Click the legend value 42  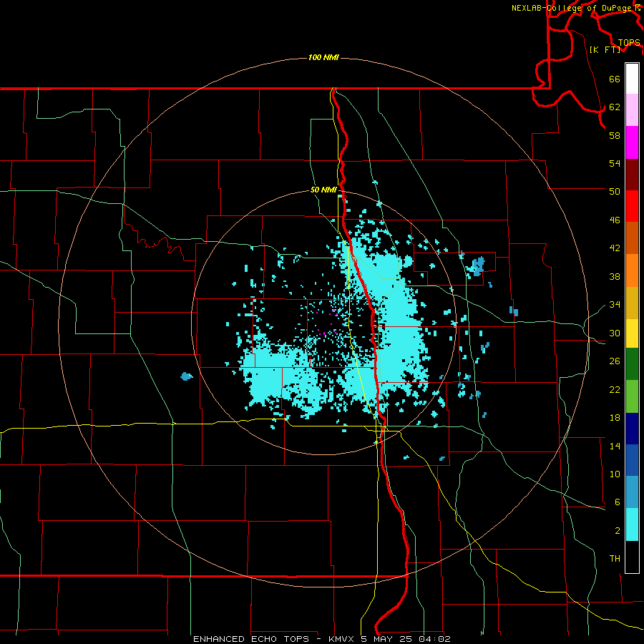click(615, 248)
